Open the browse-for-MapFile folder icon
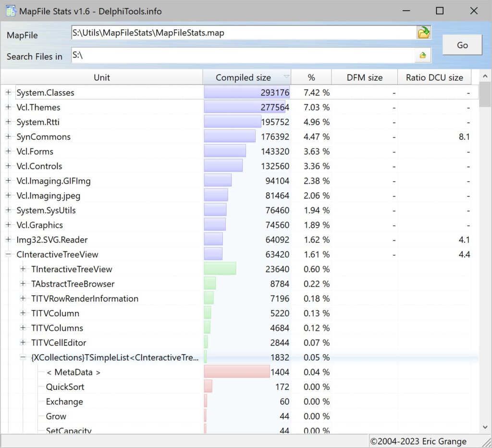Screen dimensions: 492x448 tap(424, 32)
